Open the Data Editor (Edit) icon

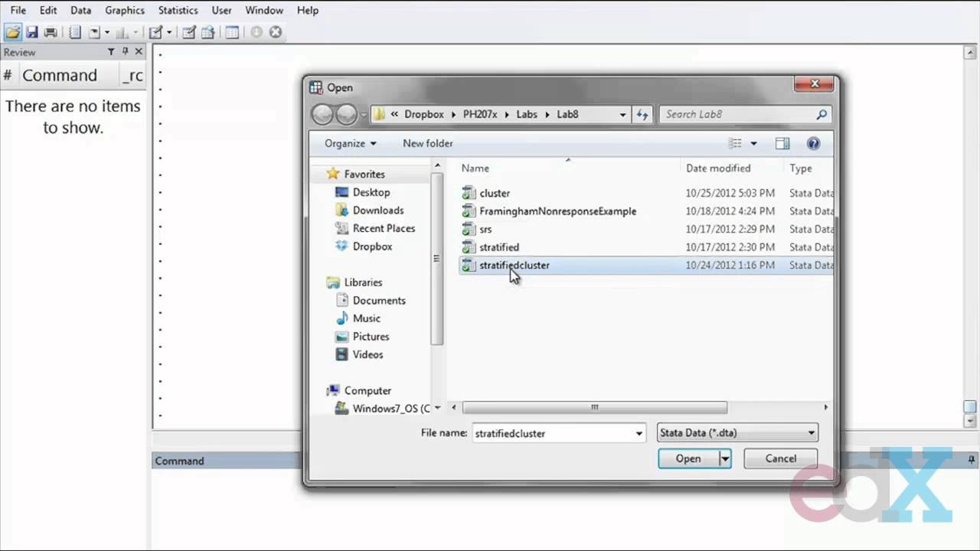[189, 32]
